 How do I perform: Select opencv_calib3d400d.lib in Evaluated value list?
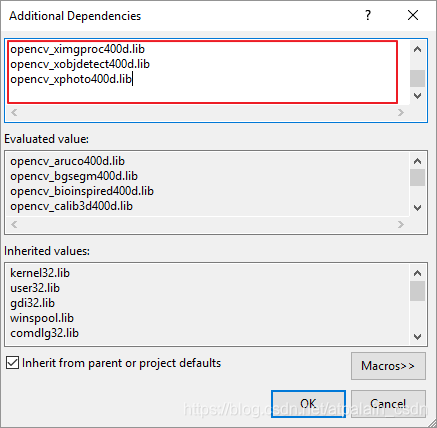coord(71,206)
